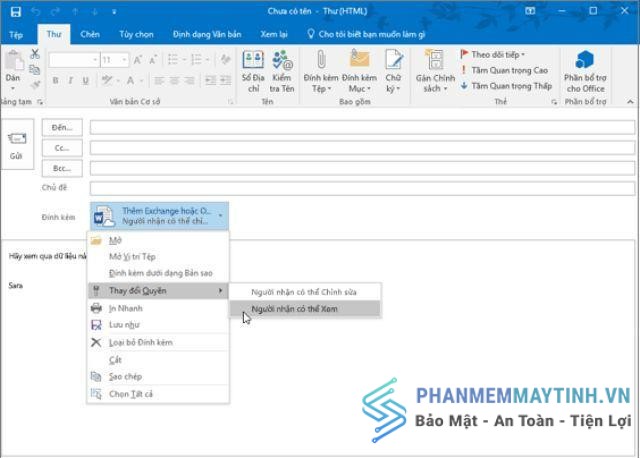The image size is (640, 458).
Task: Toggle Italic formatting button
Action: click(71, 80)
